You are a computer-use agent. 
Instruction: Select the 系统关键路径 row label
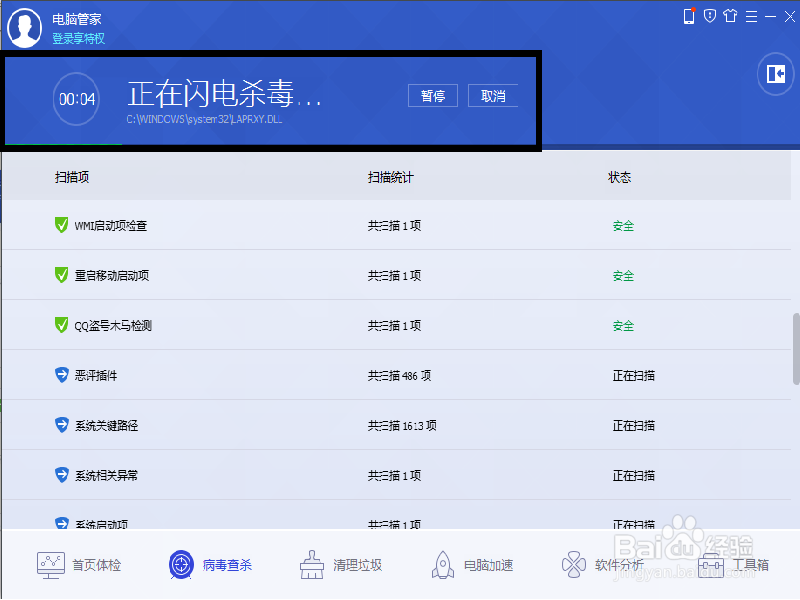(x=106, y=426)
